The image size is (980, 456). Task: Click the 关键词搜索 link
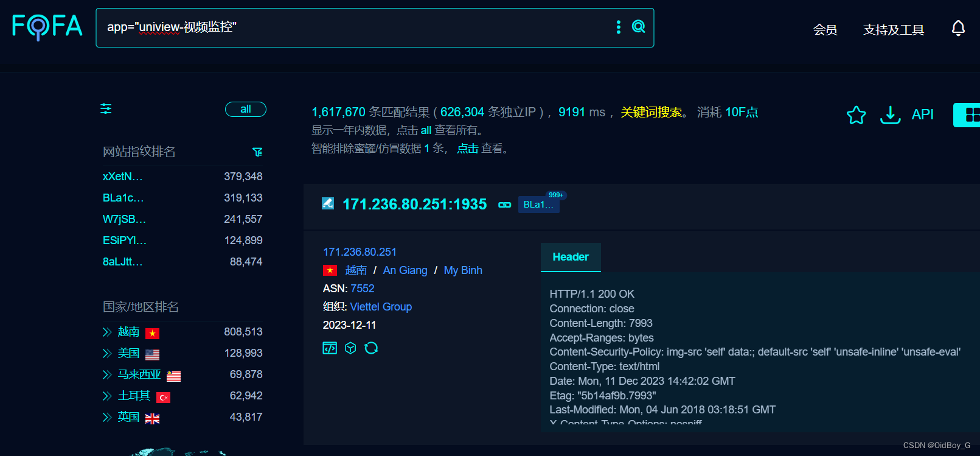point(651,112)
